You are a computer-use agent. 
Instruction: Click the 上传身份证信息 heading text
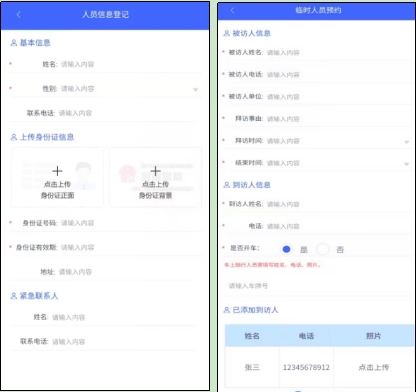(x=47, y=137)
